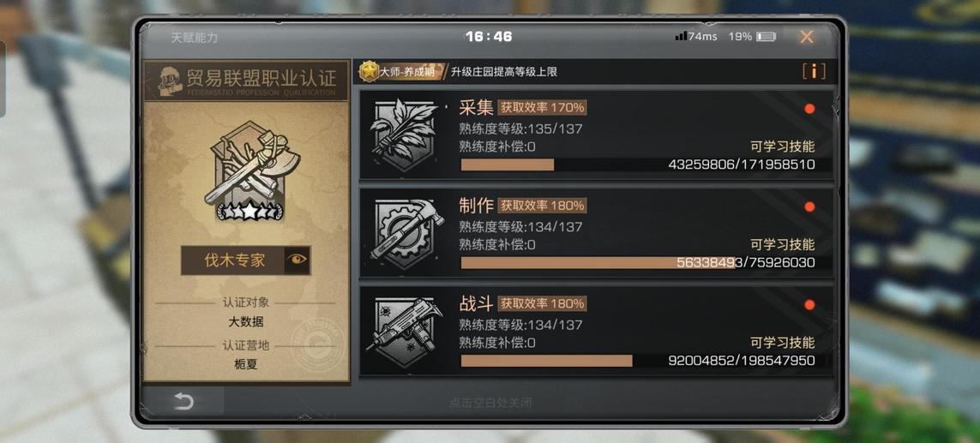Click 可学习技能 in the 制作 row

(783, 245)
